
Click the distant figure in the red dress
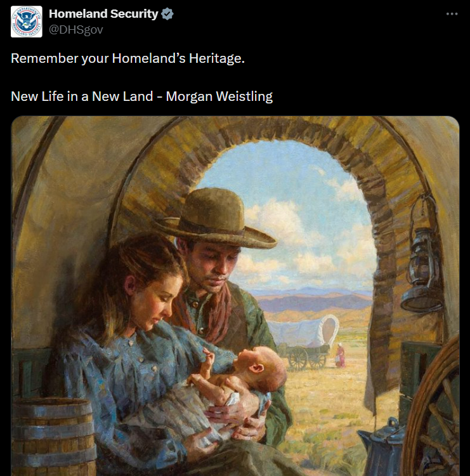tap(341, 355)
